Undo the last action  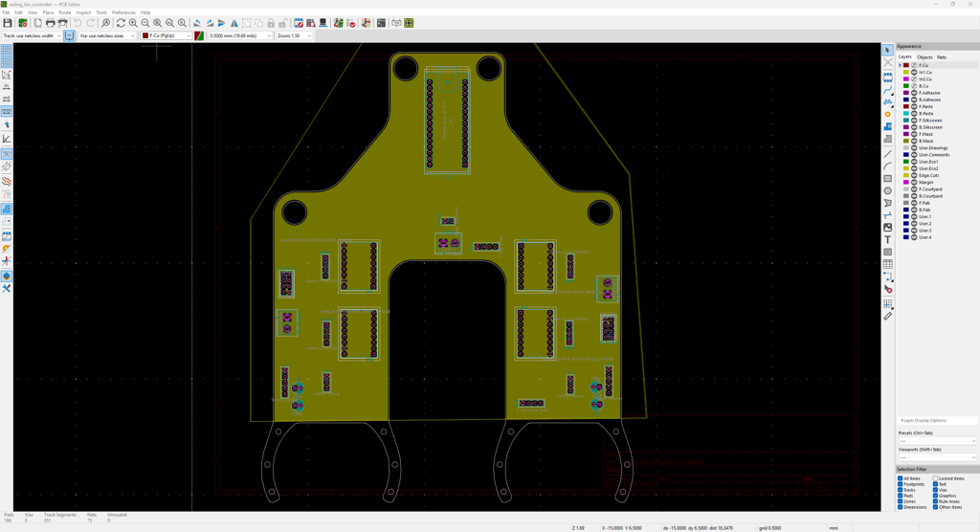(78, 23)
